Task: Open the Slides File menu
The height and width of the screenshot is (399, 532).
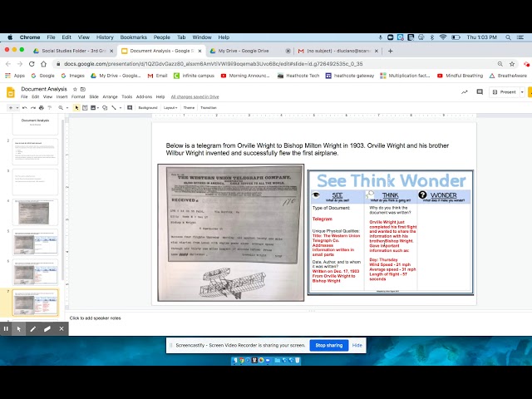Action: [x=24, y=96]
